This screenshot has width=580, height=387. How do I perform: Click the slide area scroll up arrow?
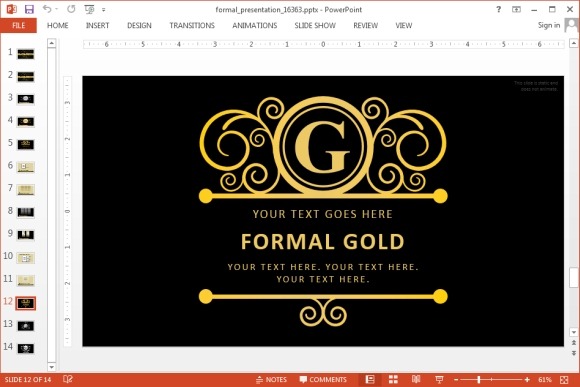point(574,44)
